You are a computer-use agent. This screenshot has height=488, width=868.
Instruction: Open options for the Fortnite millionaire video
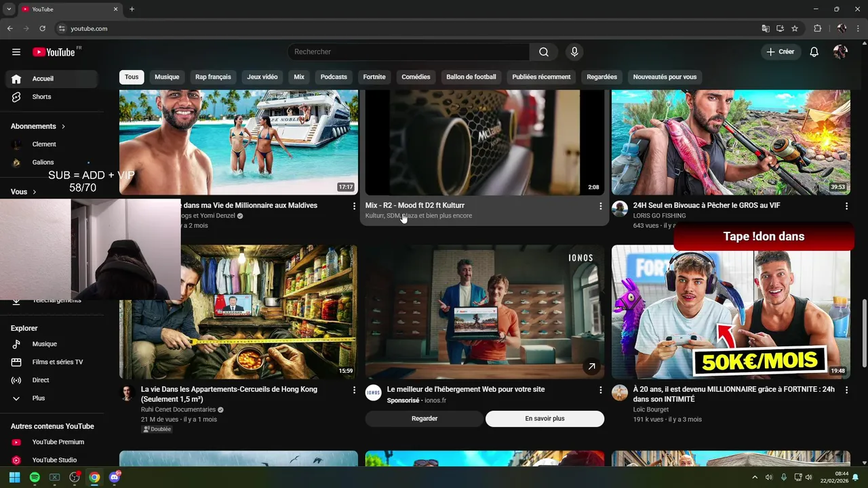[x=846, y=390]
